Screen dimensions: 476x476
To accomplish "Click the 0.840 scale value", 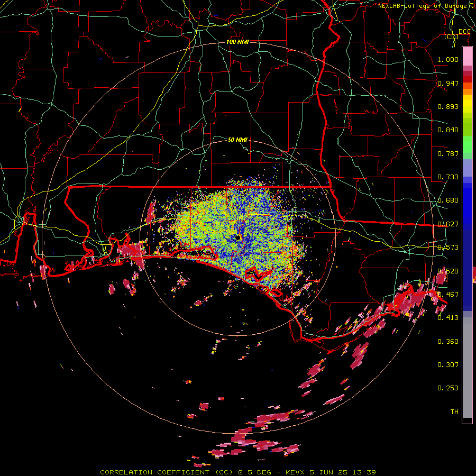I will [448, 130].
